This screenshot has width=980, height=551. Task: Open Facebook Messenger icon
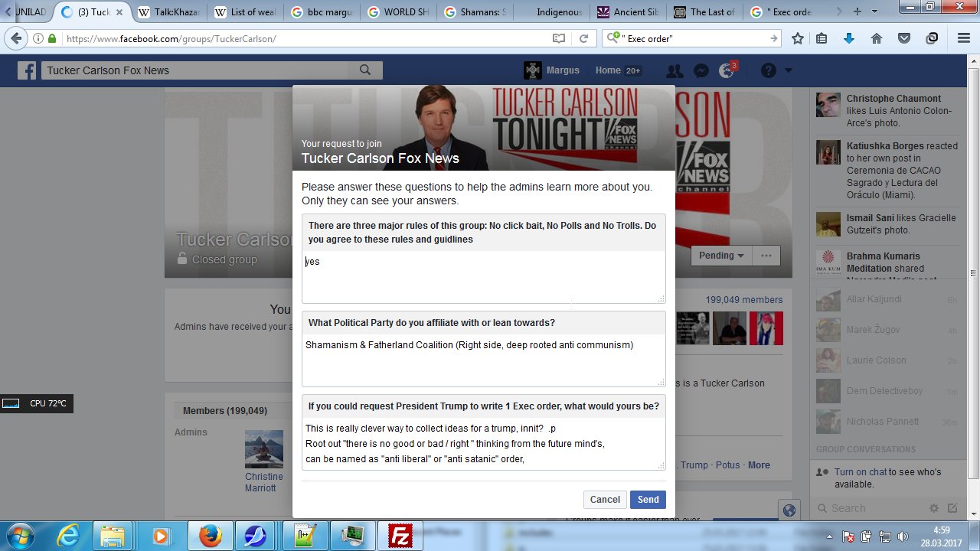pyautogui.click(x=701, y=70)
